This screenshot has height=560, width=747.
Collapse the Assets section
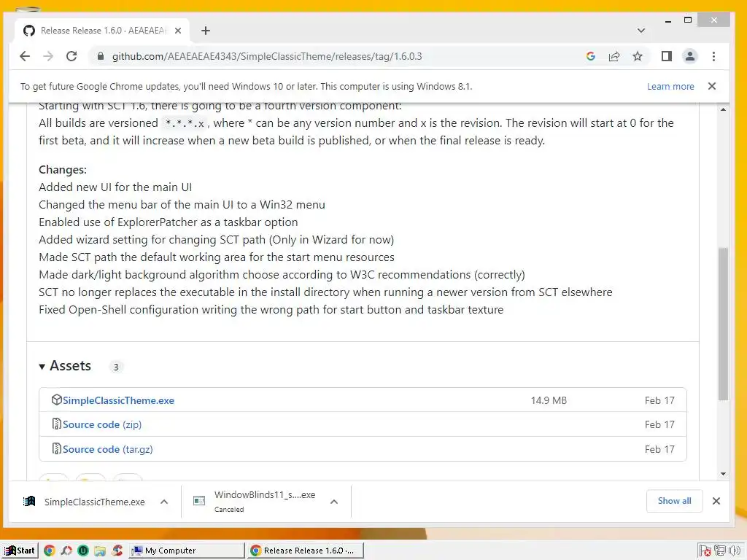click(x=65, y=366)
